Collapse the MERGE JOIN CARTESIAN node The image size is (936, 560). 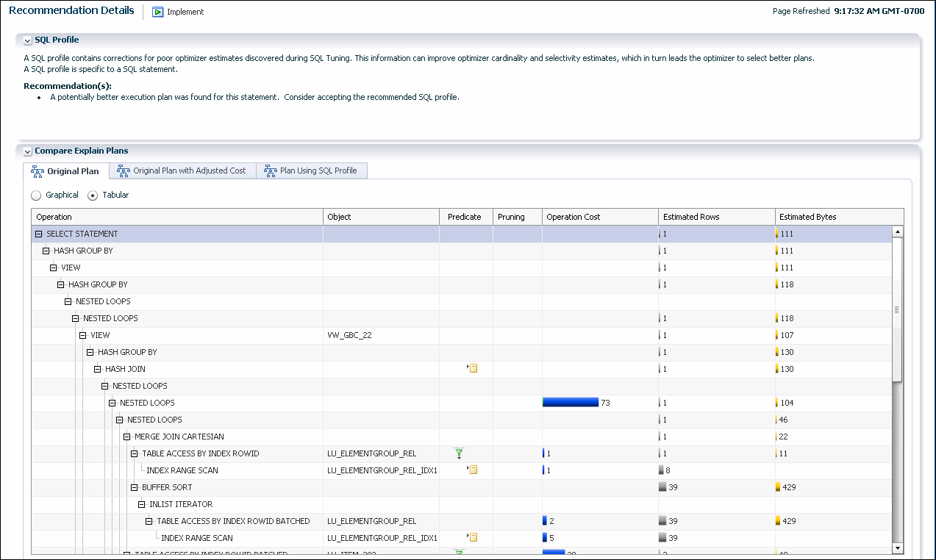click(x=127, y=437)
